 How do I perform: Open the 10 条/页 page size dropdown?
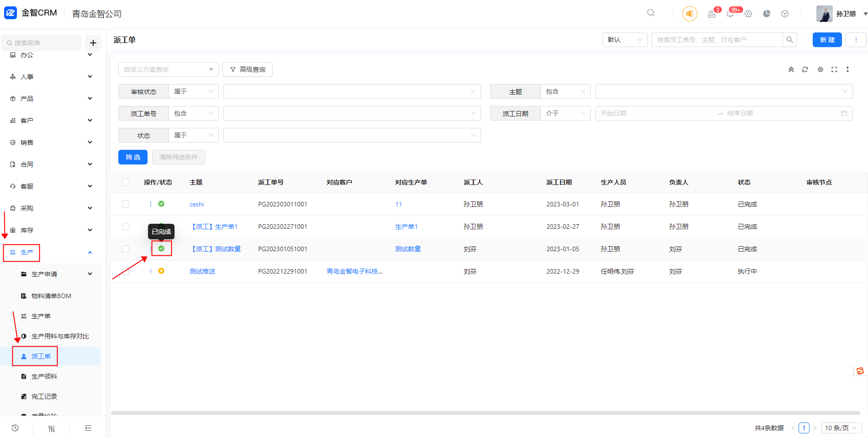pyautogui.click(x=842, y=428)
